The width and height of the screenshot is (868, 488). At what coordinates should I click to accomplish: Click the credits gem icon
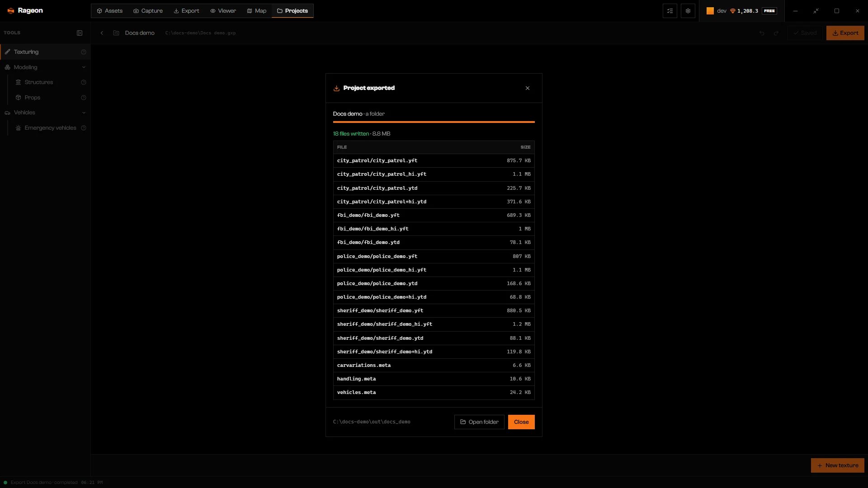pos(733,11)
